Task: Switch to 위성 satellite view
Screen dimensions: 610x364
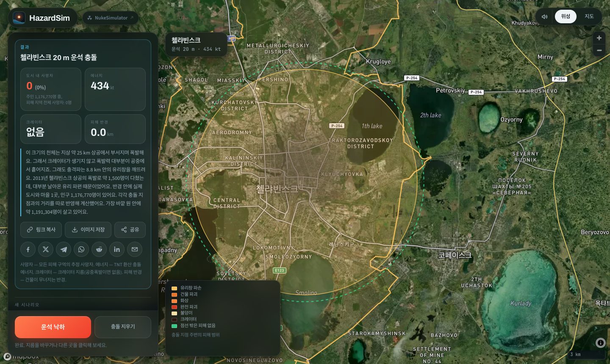Action: tap(566, 17)
